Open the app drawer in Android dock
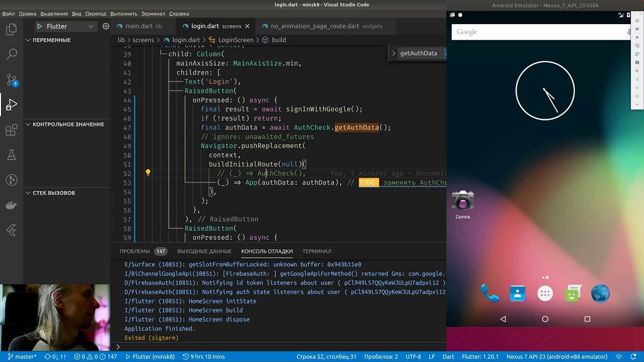This screenshot has width=644, height=362. tap(545, 293)
